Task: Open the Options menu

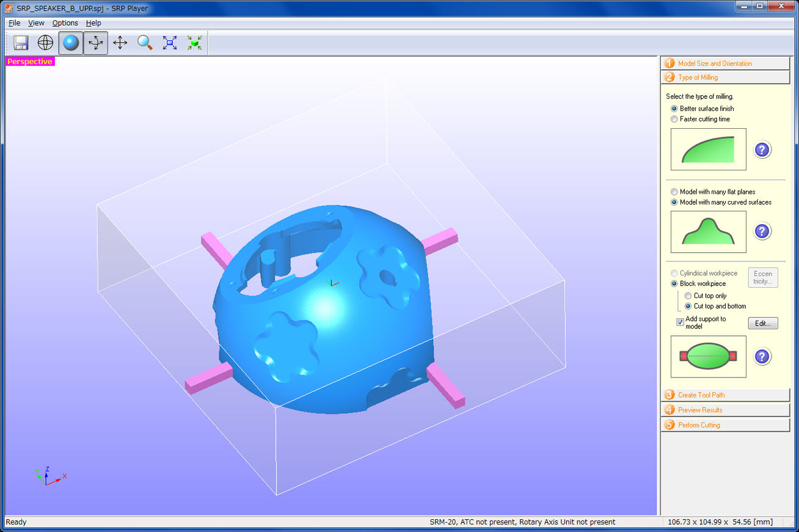Action: 65,23
